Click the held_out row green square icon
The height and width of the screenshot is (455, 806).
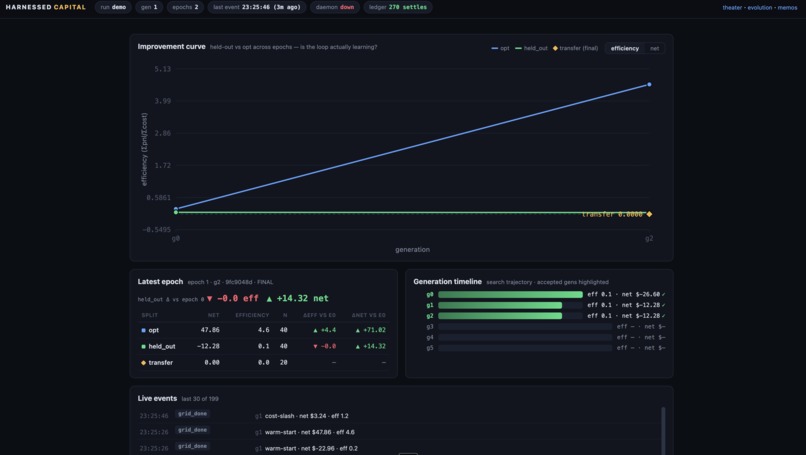coord(143,347)
